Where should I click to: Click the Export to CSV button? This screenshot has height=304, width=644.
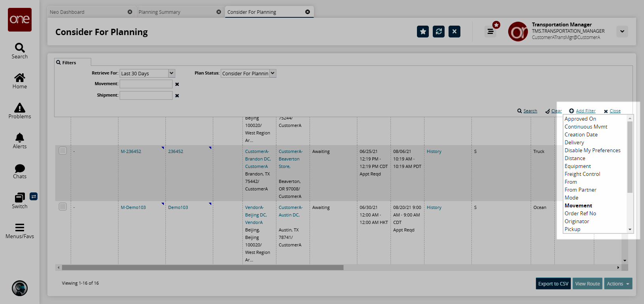pyautogui.click(x=553, y=283)
